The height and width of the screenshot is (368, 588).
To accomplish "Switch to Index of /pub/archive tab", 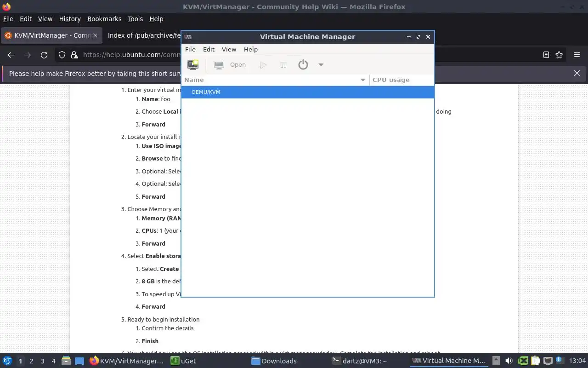I will tap(143, 35).
